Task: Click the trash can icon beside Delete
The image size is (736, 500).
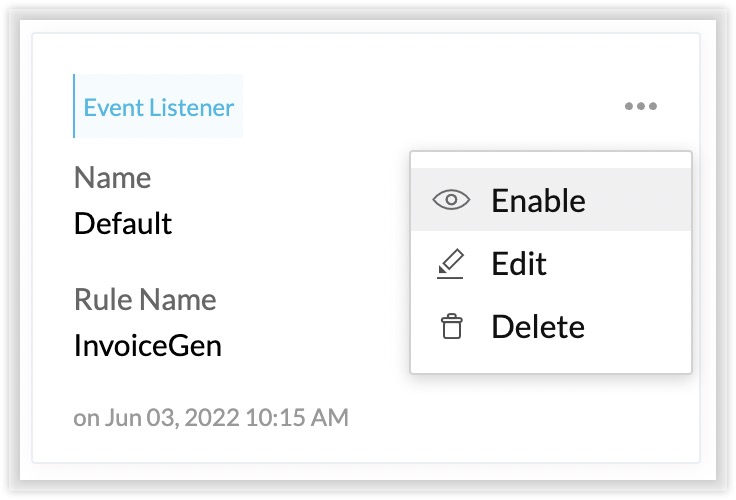Action: tap(452, 326)
